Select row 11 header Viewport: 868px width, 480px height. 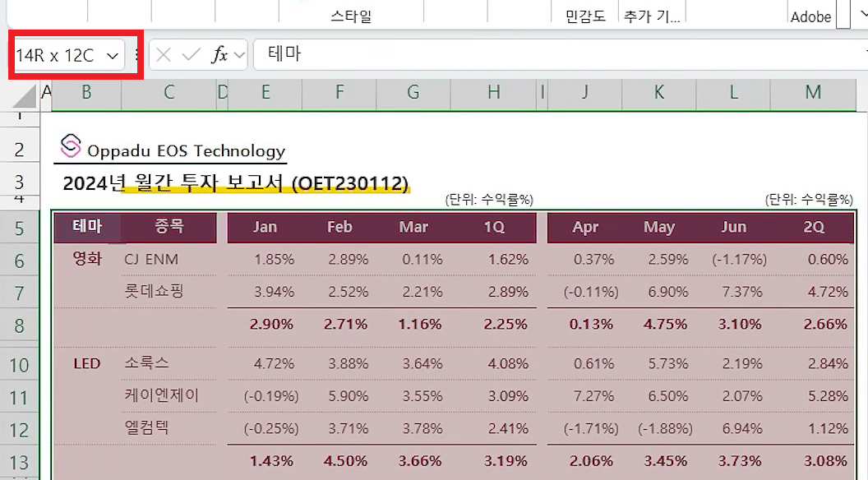coord(20,398)
